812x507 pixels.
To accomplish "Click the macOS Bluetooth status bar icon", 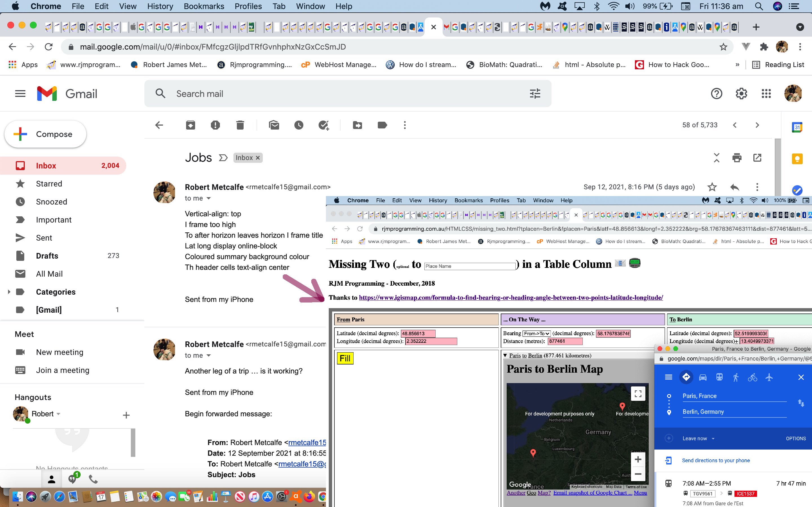I will 597,6.
